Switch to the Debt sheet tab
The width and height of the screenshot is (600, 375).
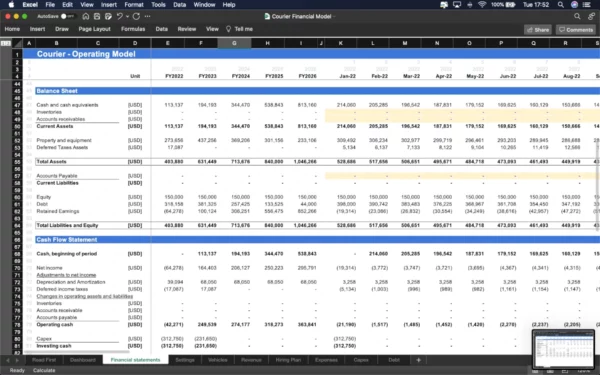[394, 360]
